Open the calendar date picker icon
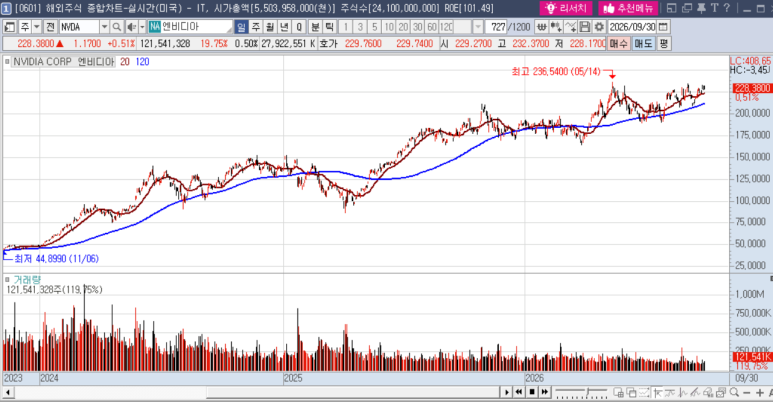This screenshot has height=402, width=773. click(664, 27)
